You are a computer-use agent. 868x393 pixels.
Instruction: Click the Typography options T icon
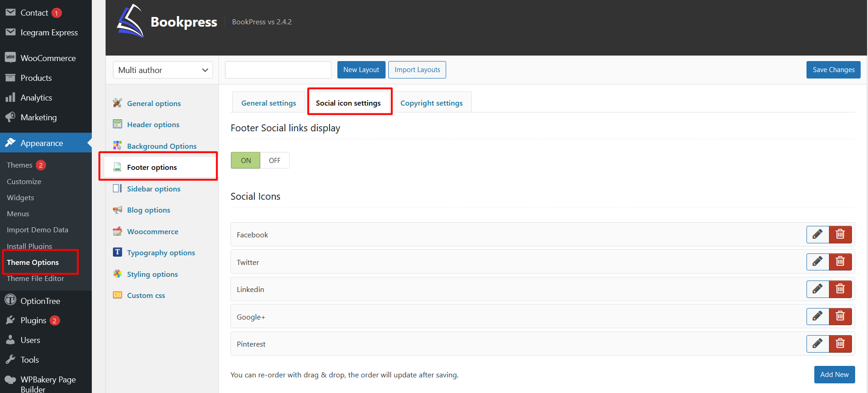[x=118, y=252]
